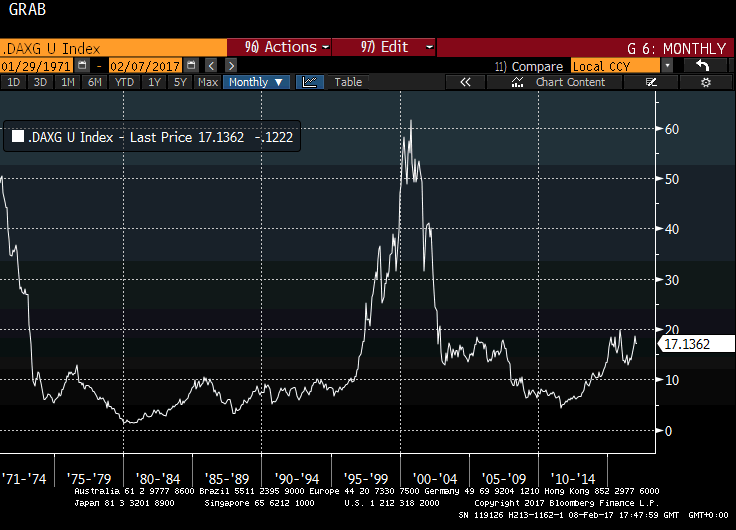This screenshot has height=530, width=736.
Task: Click the previous period arrow
Action: (x=213, y=65)
